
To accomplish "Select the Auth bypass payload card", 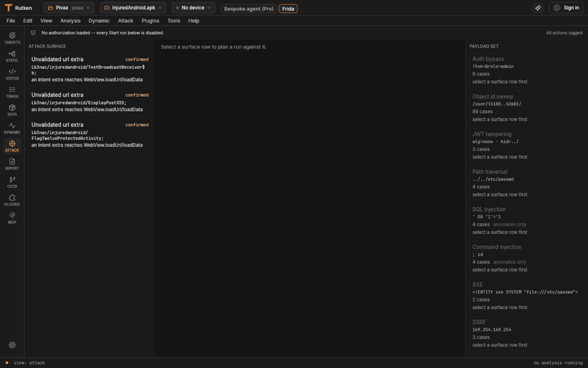I will point(500,70).
